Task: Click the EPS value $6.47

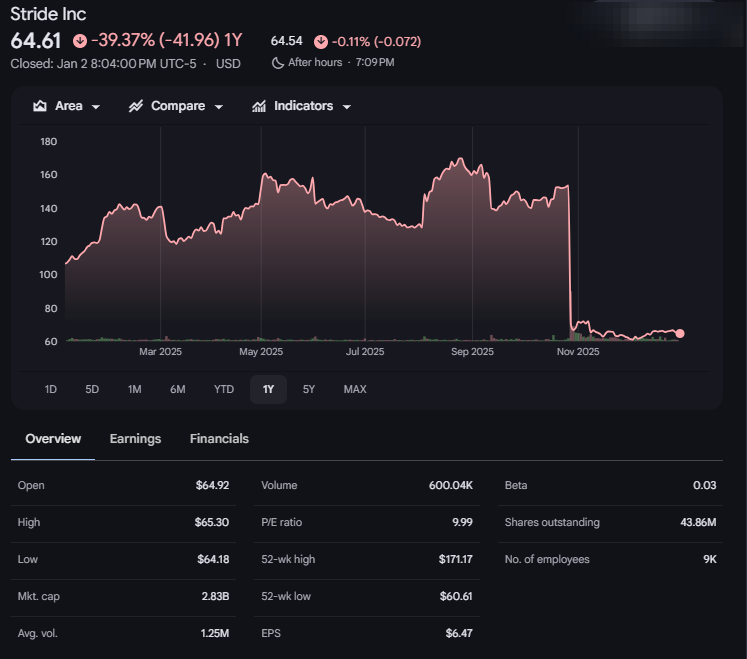Action: (459, 633)
